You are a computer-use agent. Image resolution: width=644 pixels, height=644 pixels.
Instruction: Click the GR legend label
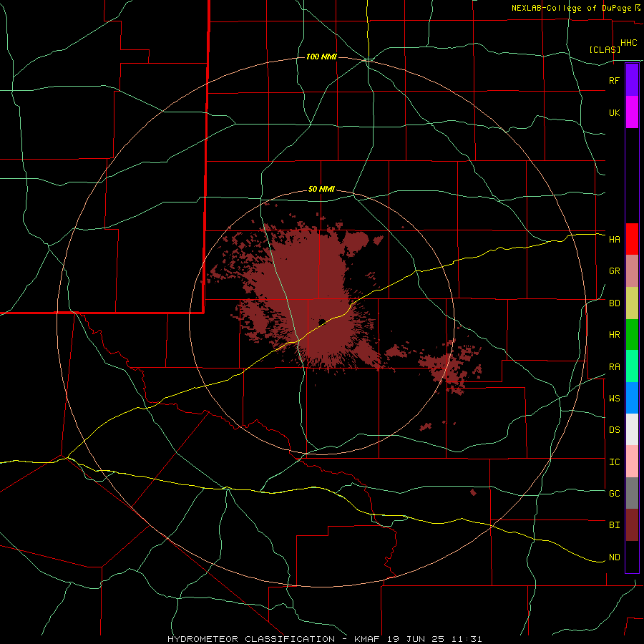[x=614, y=271]
